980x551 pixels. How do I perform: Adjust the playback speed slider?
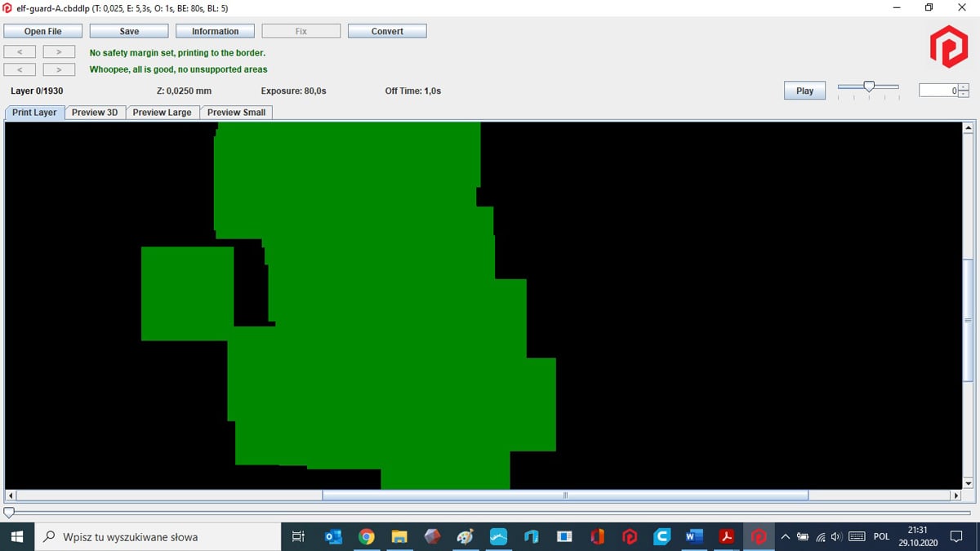(869, 87)
